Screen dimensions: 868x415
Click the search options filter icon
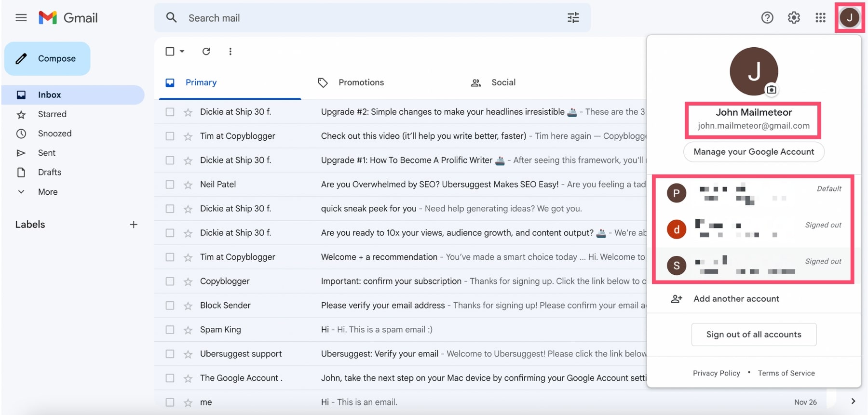[x=573, y=18]
